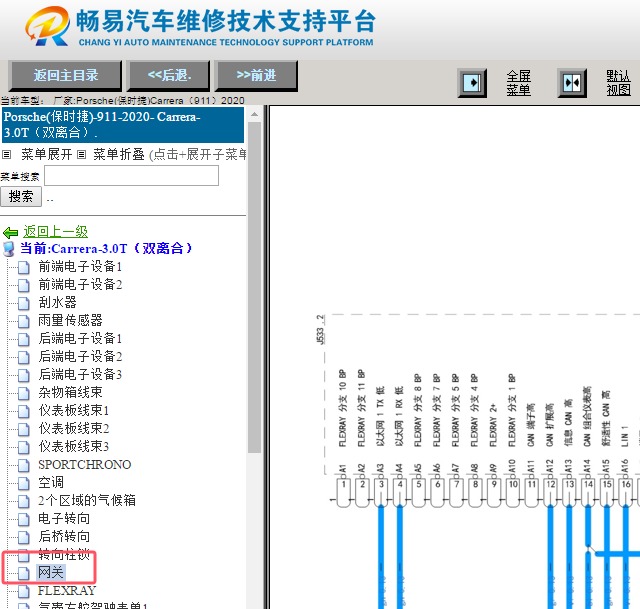Open 前端电子设备2 in the tree
The image size is (640, 609).
click(x=80, y=285)
